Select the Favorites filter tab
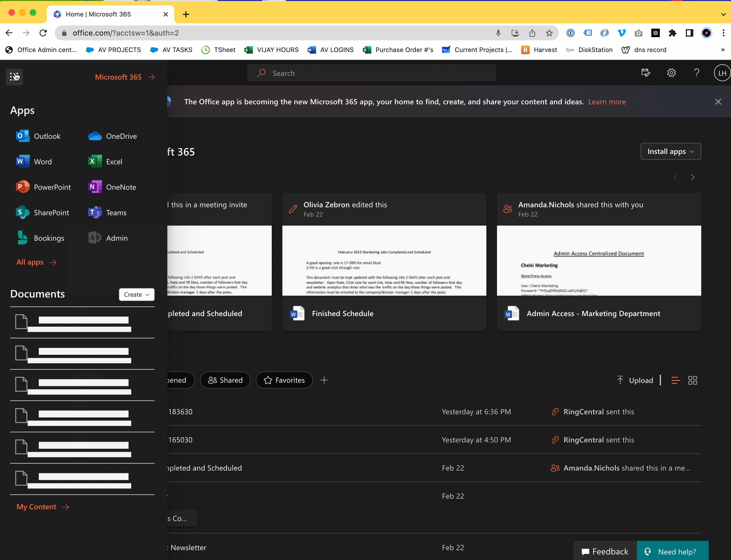 (x=284, y=380)
